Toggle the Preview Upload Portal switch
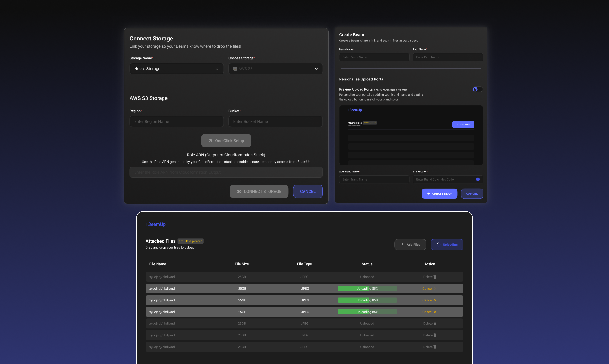Screen dimensions: 609x364 478,89
